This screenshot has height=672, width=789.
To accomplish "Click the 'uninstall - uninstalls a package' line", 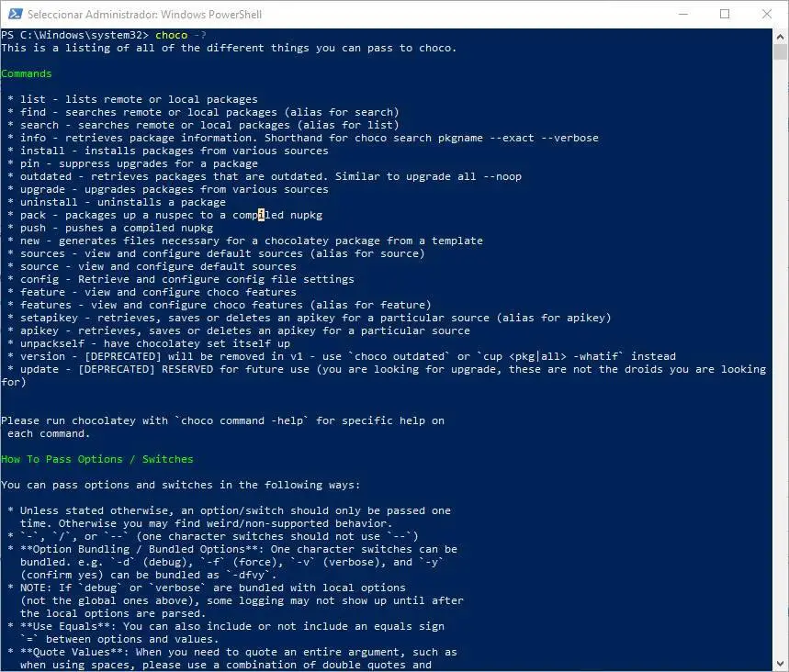I will (x=117, y=202).
